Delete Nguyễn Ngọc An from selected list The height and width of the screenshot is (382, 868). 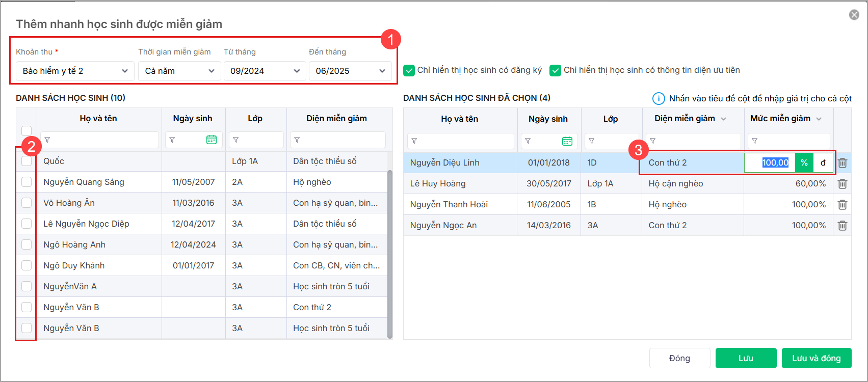843,226
